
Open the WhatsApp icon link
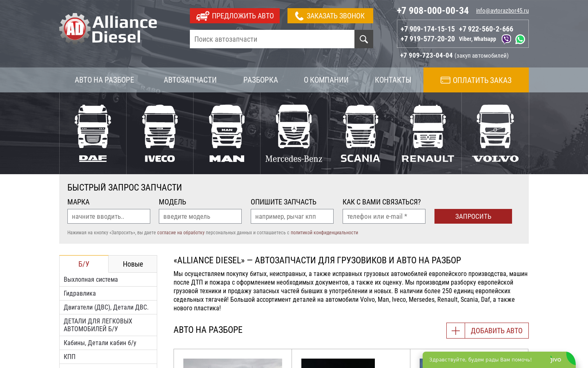520,39
